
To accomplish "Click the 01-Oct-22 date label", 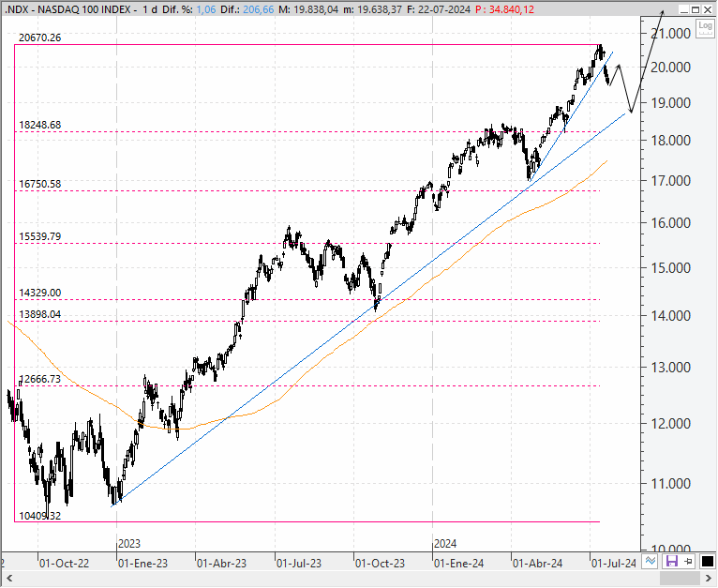I will (x=64, y=563).
